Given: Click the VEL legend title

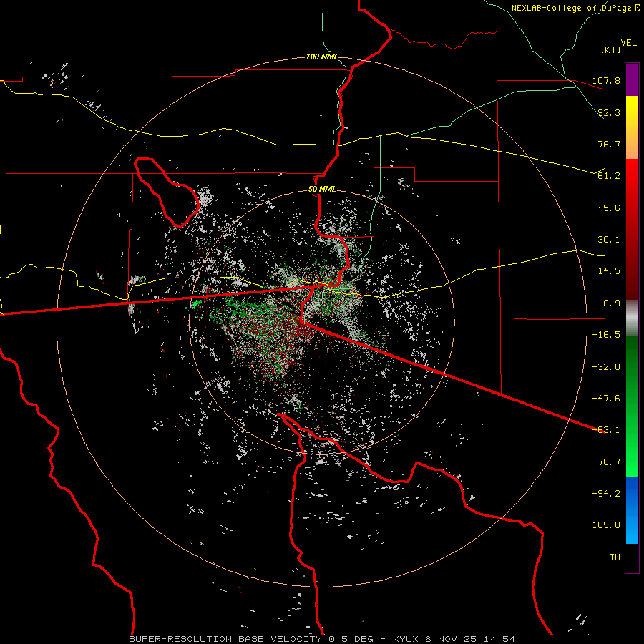Looking at the screenshot, I should pos(628,43).
